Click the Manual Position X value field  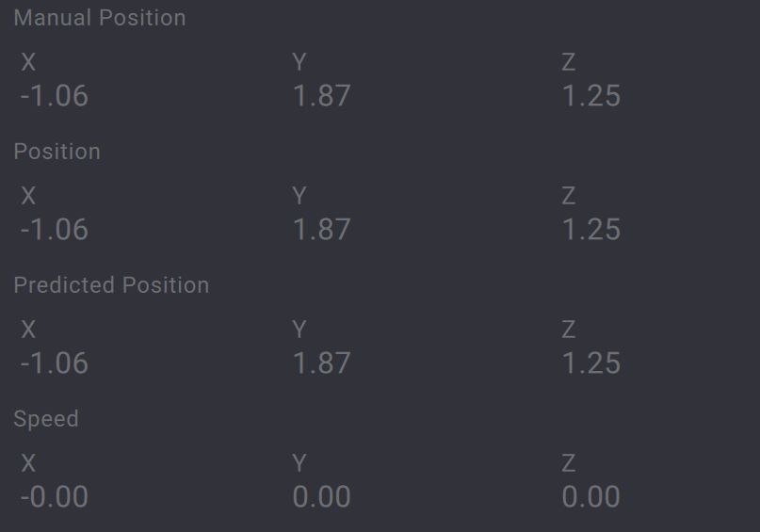[55, 96]
